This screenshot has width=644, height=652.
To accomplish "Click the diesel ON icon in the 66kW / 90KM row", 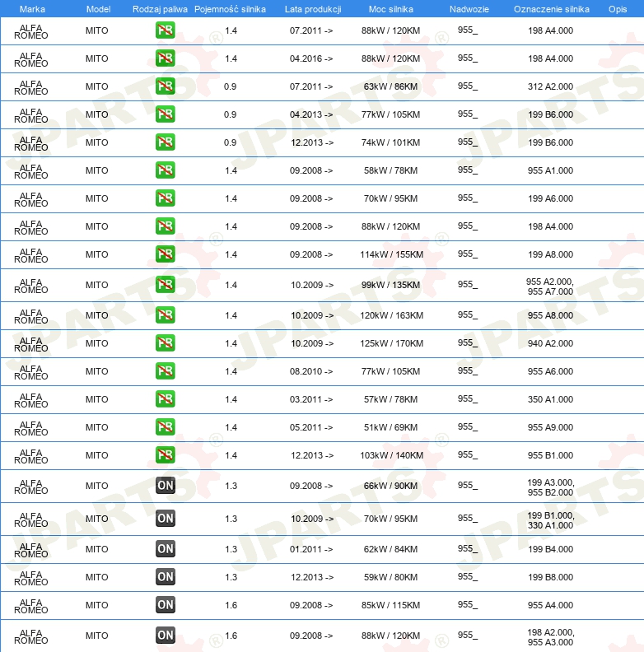I will (x=165, y=486).
